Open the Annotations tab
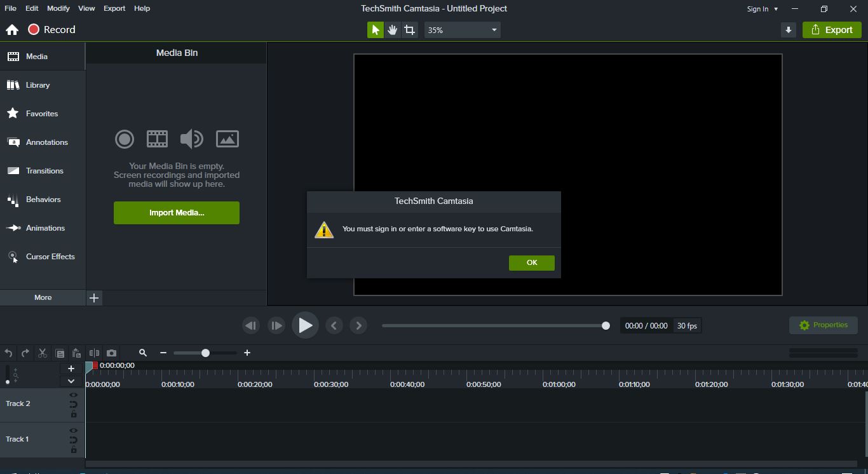Image resolution: width=868 pixels, height=474 pixels. (43, 142)
